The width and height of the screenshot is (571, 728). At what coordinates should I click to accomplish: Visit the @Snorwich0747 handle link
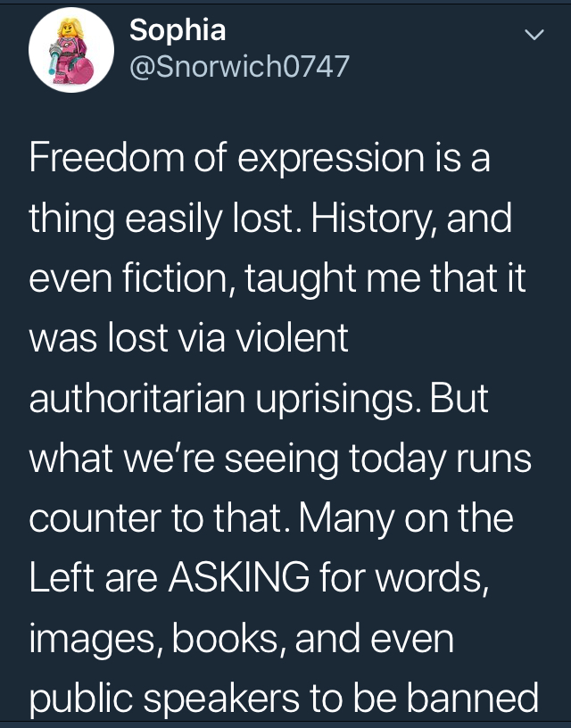tap(239, 66)
